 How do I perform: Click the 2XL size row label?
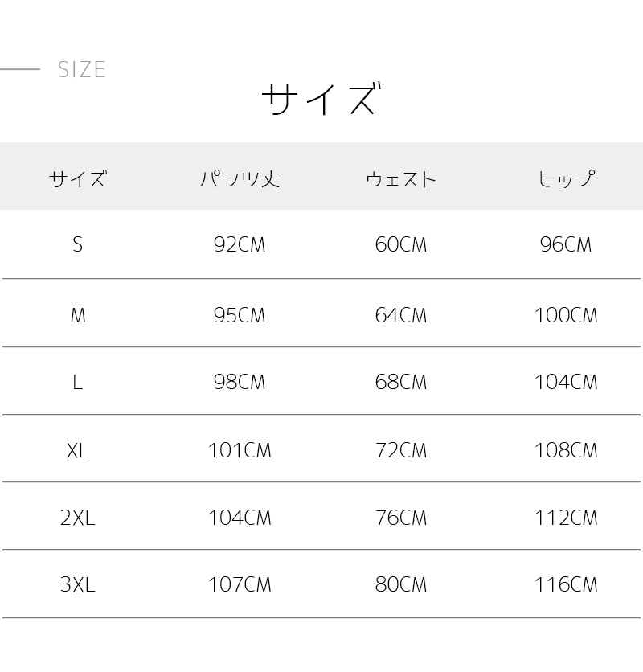point(77,518)
